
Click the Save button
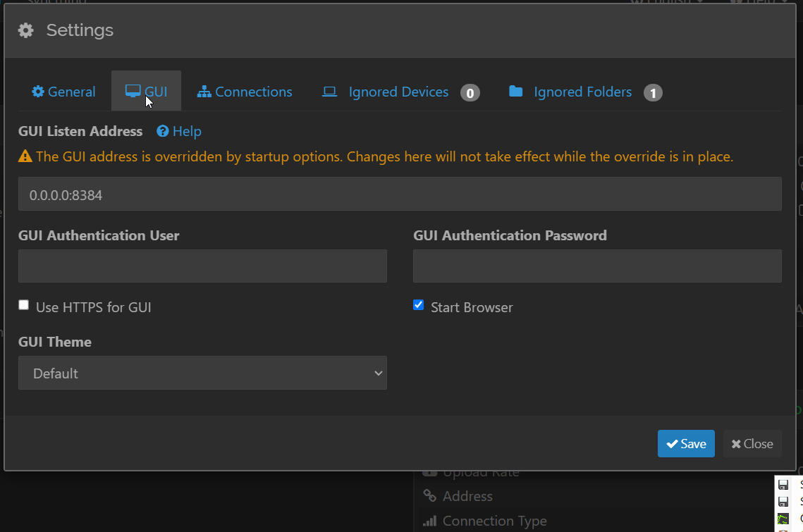pos(686,443)
